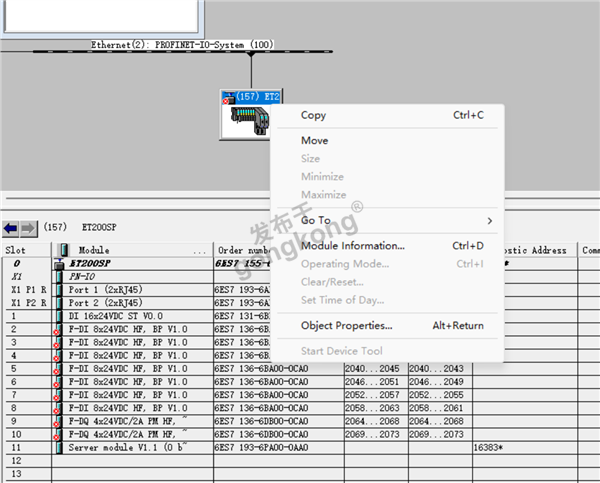Click the module icon of DI 16x24VDC ST row

click(x=59, y=316)
